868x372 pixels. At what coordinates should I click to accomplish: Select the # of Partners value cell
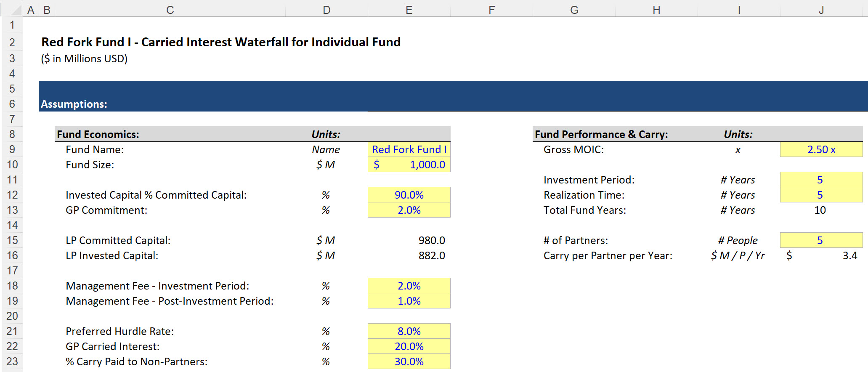(x=821, y=240)
